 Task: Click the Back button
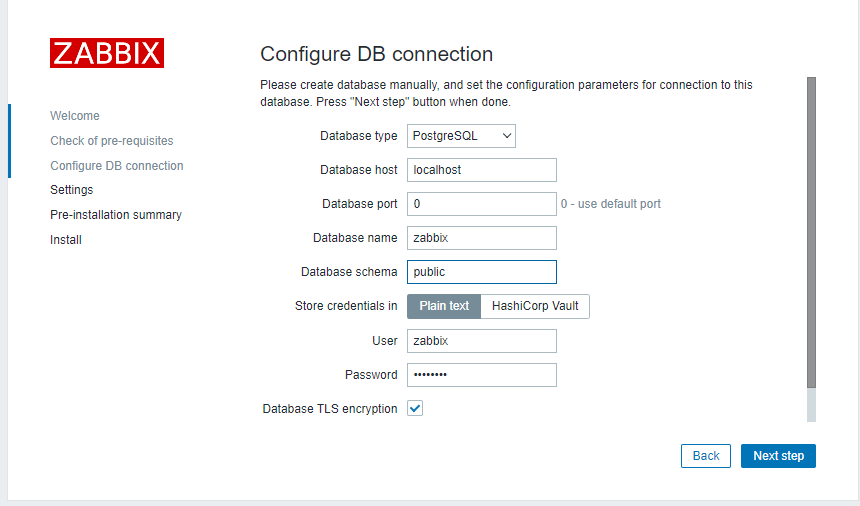pos(705,456)
